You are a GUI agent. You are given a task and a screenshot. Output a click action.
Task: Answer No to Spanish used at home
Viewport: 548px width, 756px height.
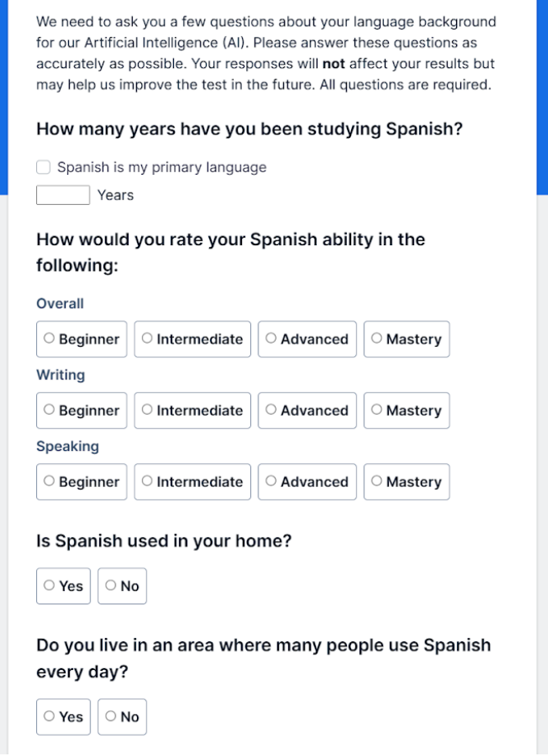pos(122,585)
